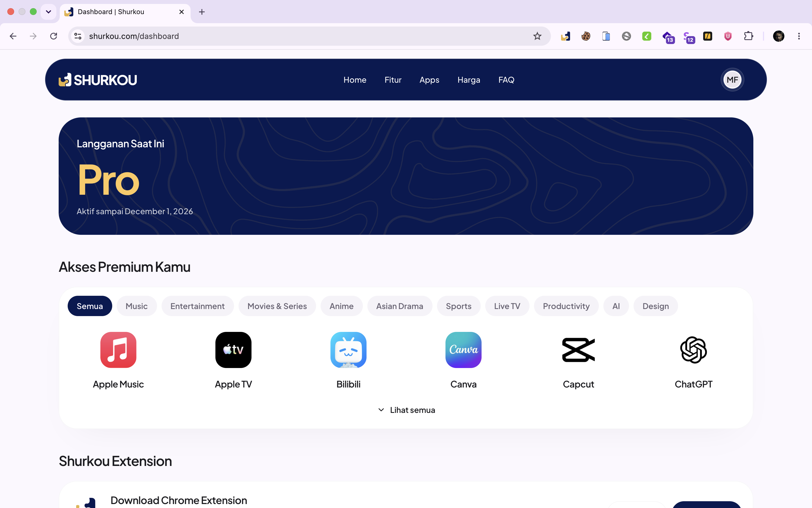
Task: Select the Semua category filter
Action: 90,306
